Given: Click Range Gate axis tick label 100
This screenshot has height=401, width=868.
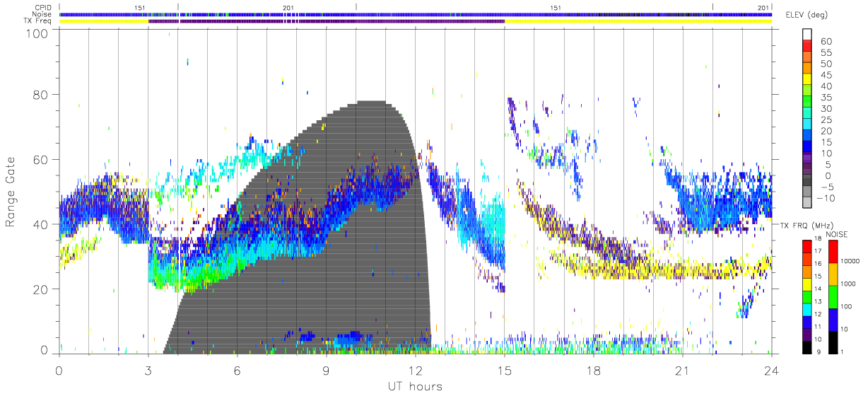Looking at the screenshot, I should (37, 33).
